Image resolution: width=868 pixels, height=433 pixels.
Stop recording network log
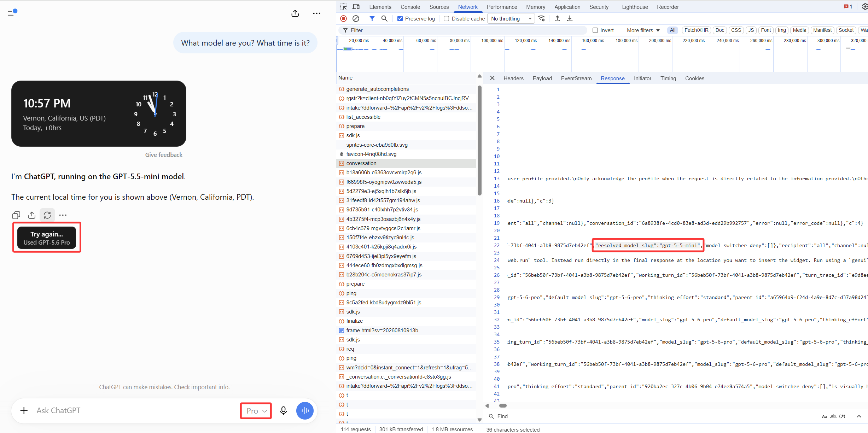(x=343, y=18)
